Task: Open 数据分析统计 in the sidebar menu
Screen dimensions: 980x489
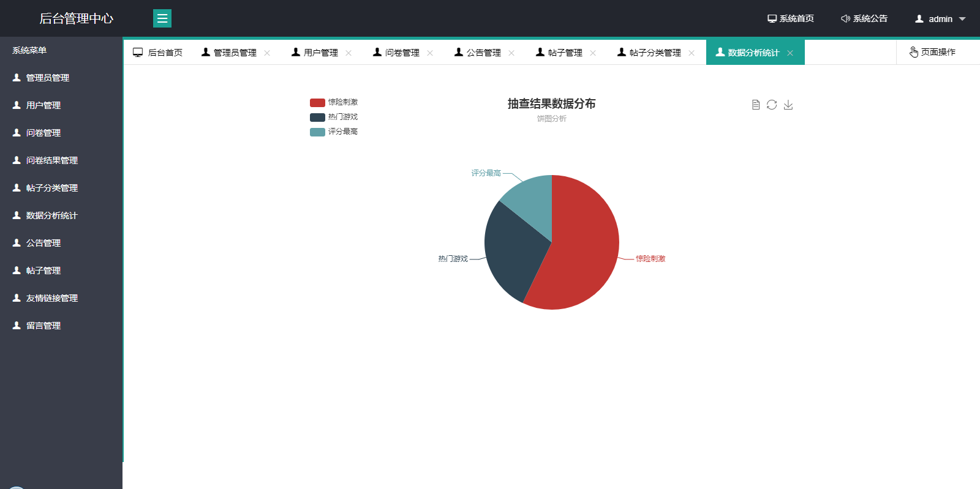Action: click(x=61, y=215)
